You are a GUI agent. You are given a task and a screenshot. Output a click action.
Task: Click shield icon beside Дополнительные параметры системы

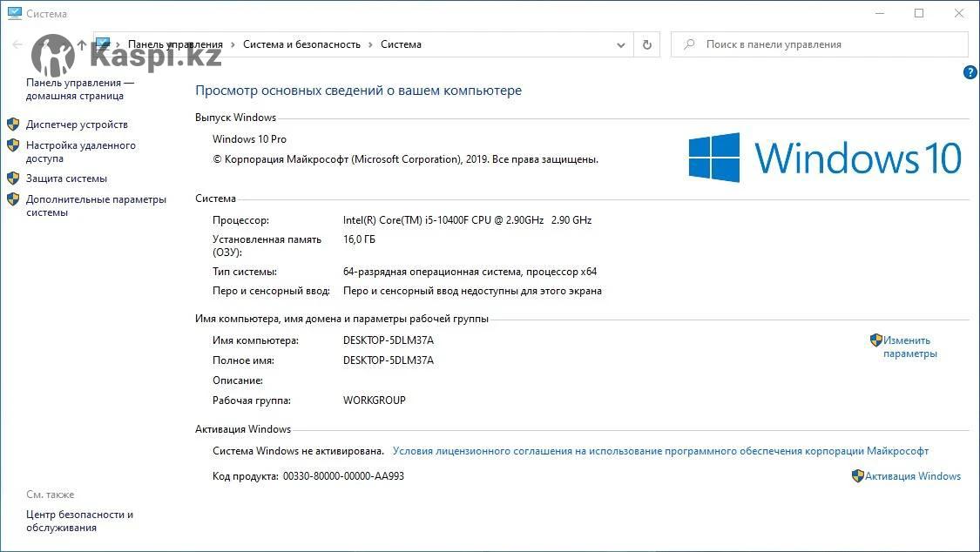tap(13, 199)
